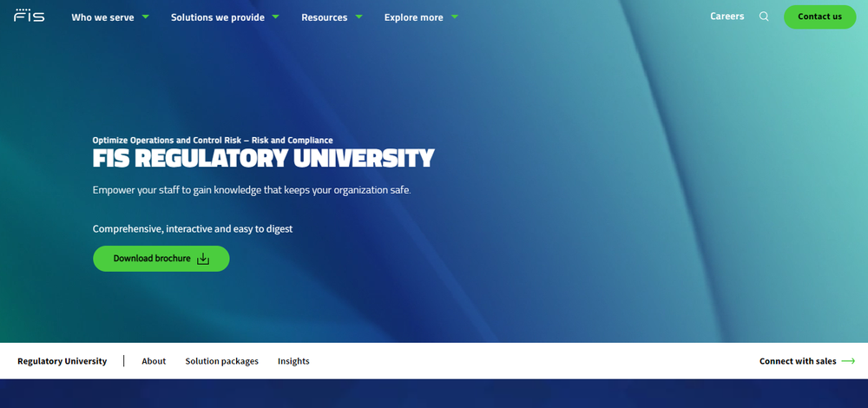Click the green arrow beside Connect with sales
This screenshot has height=408, width=868.
coord(848,361)
